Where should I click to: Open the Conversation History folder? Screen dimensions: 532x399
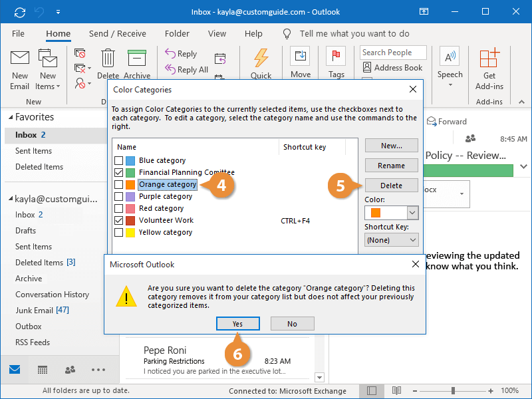coord(53,295)
